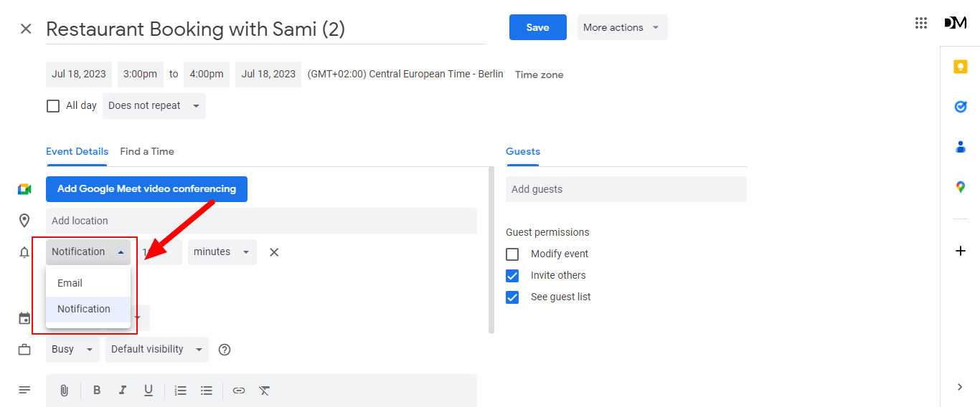Screen dimensions: 980x407
Task: Open Contacts in side panel
Action: (x=960, y=147)
